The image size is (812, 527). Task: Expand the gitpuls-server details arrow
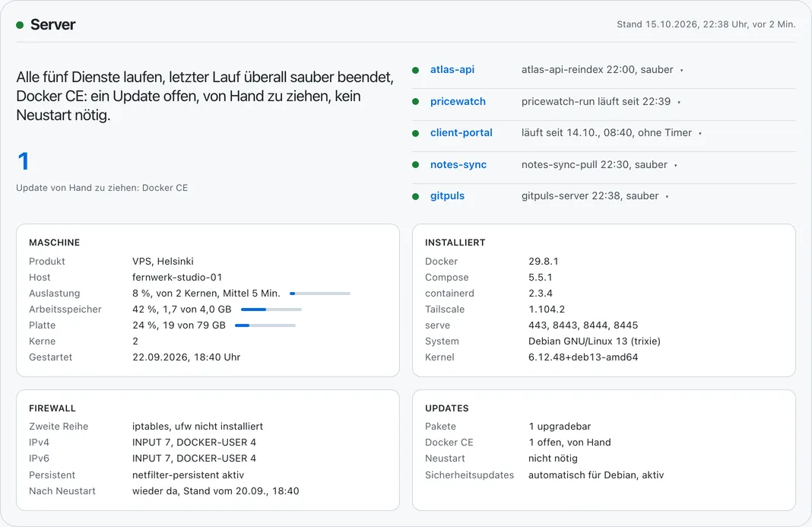[667, 197]
